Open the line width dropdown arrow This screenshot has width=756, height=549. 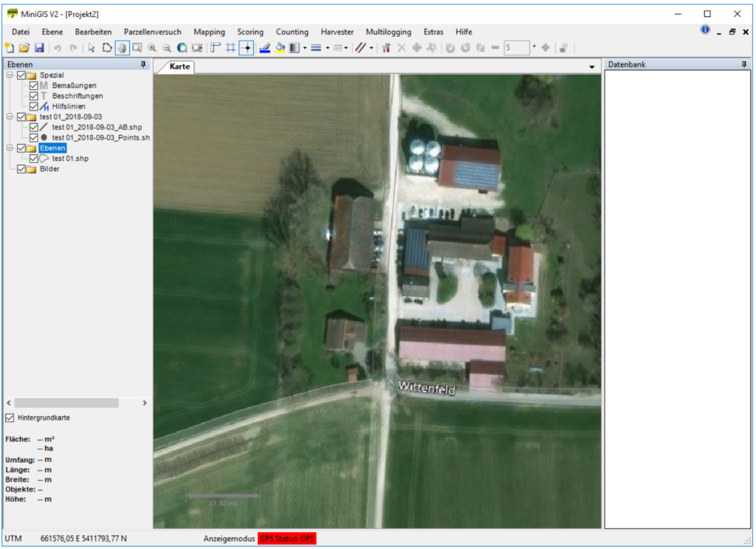point(327,48)
